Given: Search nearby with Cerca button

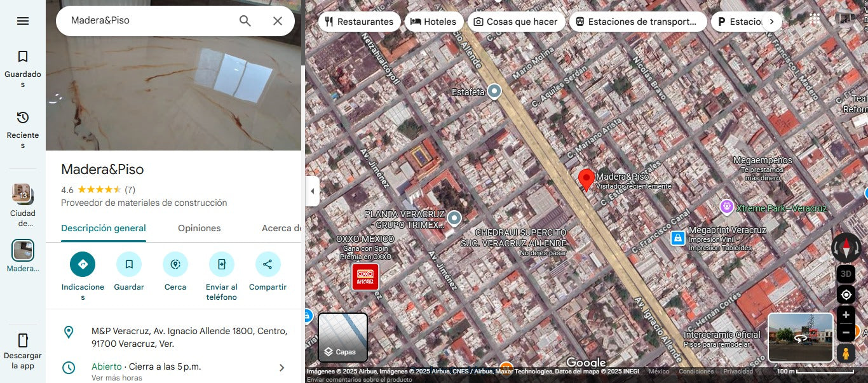Looking at the screenshot, I should [175, 264].
